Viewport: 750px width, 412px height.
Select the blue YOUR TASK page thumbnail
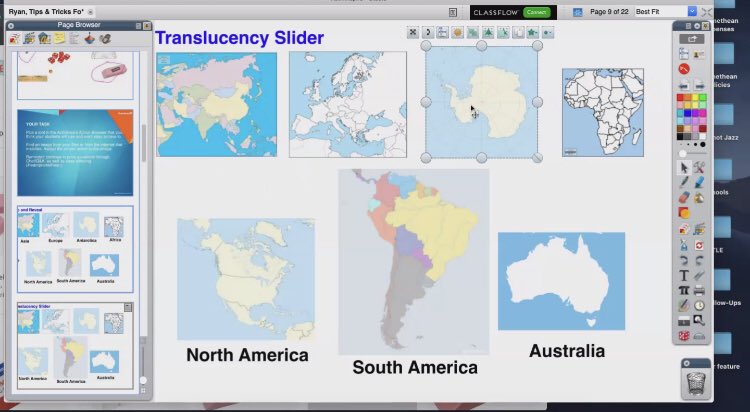75,153
